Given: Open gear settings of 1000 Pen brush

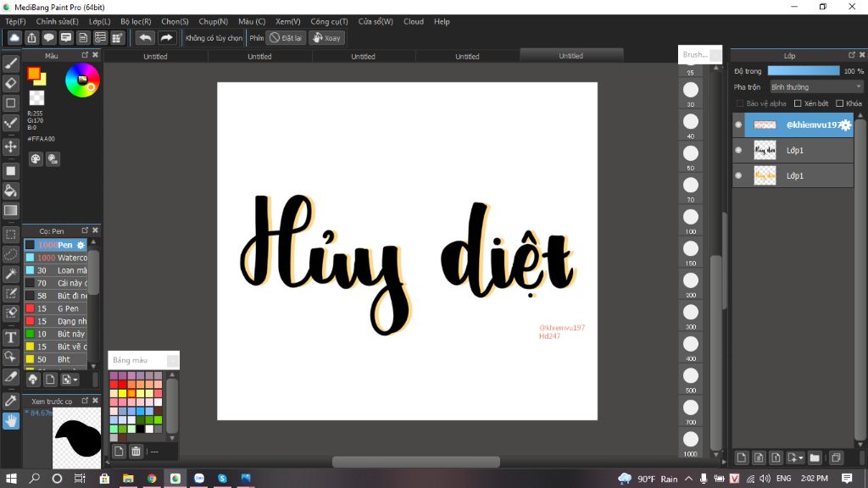Looking at the screenshot, I should click(x=81, y=245).
